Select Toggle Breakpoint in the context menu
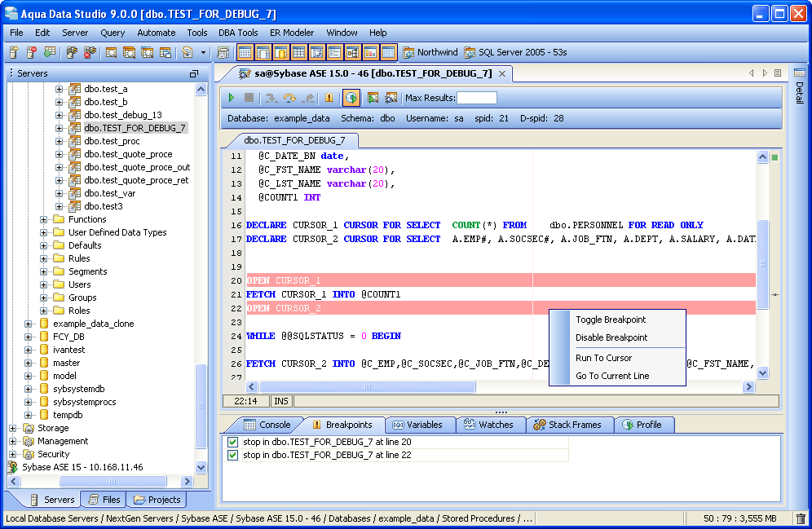812x529 pixels. (x=611, y=320)
